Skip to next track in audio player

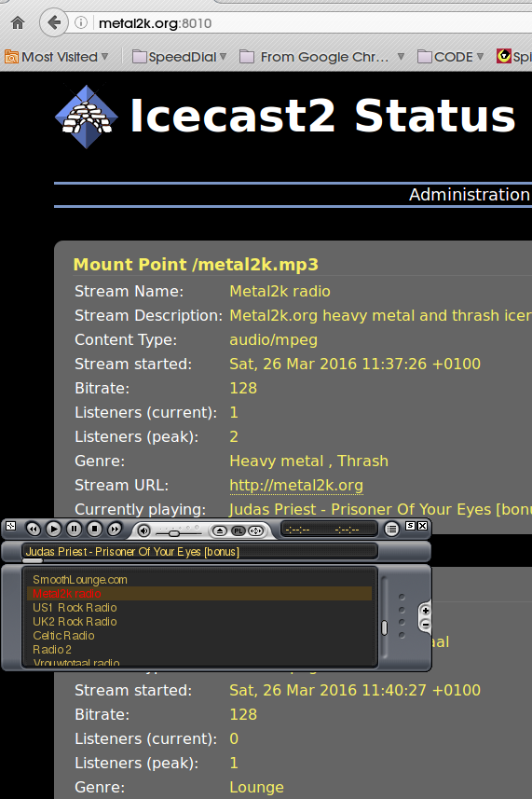[115, 530]
